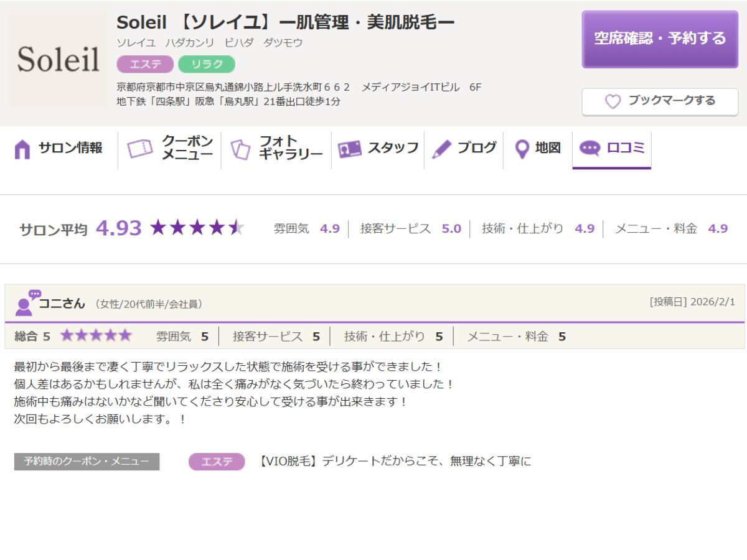Click the reviewer profile 女性/20代前半/会社員
The height and width of the screenshot is (560, 747).
coord(148,304)
